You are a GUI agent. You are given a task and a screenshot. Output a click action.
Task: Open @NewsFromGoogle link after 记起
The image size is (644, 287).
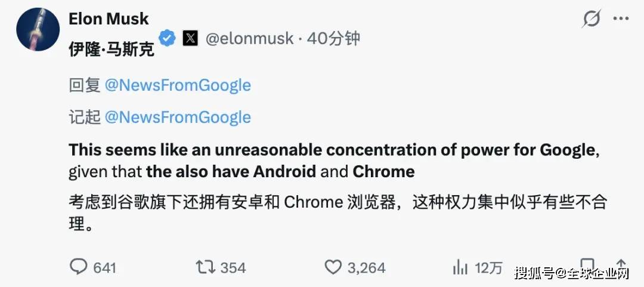pyautogui.click(x=178, y=117)
